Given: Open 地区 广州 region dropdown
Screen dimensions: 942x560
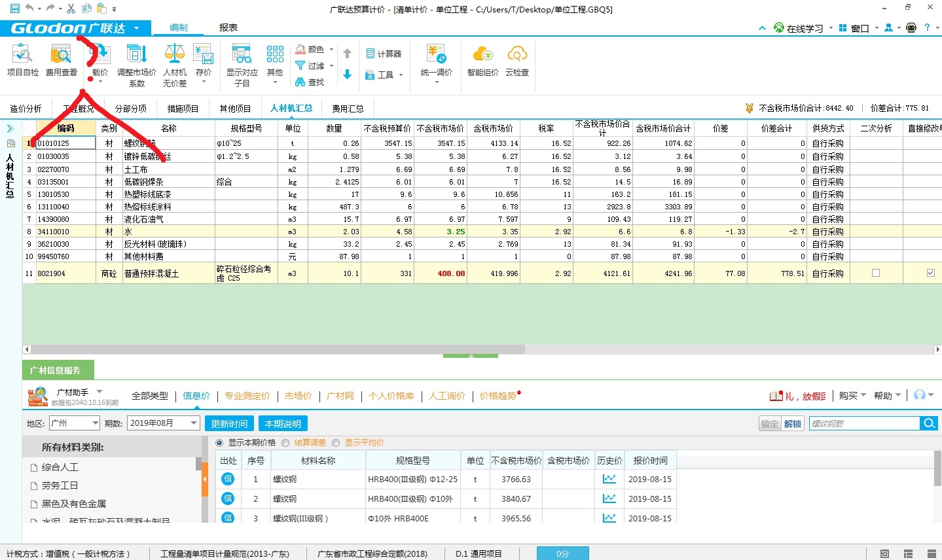Looking at the screenshot, I should (x=75, y=423).
